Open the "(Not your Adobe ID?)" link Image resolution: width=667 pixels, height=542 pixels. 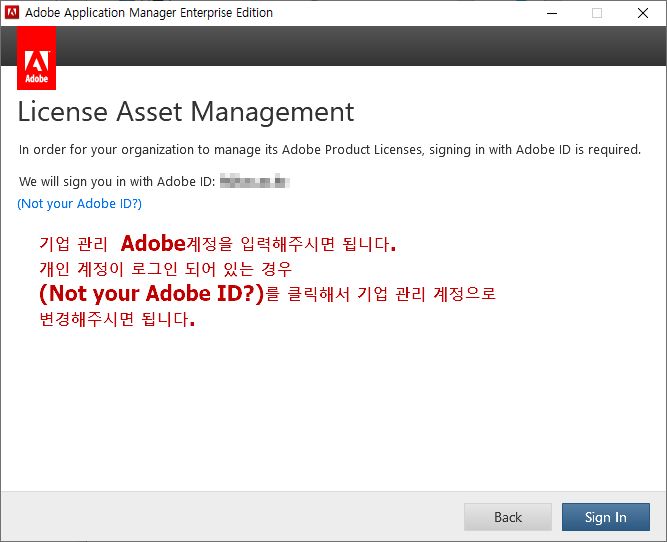[80, 204]
